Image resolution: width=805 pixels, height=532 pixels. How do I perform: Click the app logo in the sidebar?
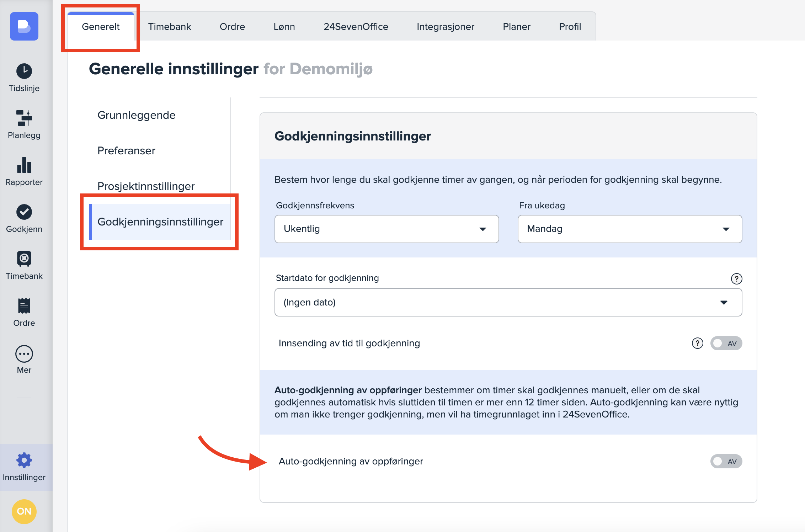(x=24, y=26)
